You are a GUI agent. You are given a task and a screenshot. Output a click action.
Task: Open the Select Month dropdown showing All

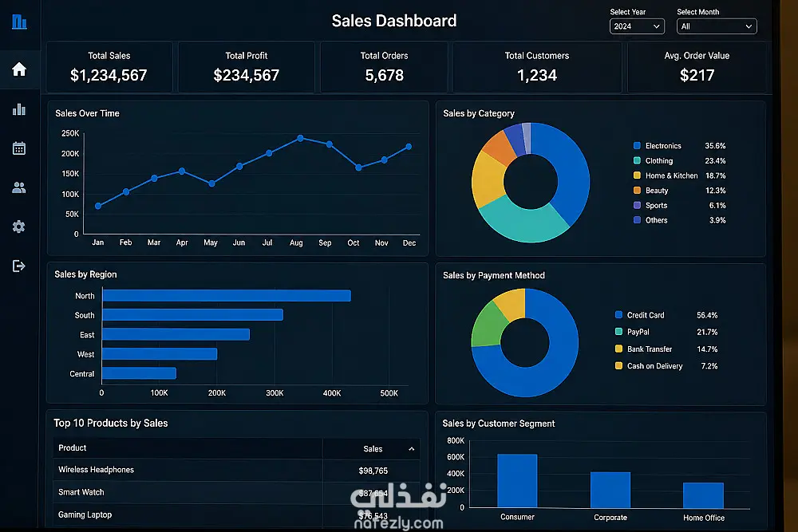(717, 26)
